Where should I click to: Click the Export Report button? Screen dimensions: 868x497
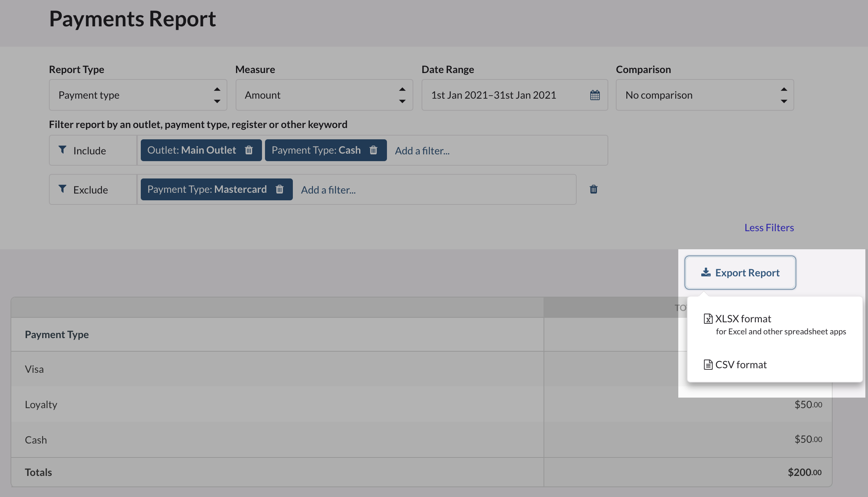click(740, 273)
